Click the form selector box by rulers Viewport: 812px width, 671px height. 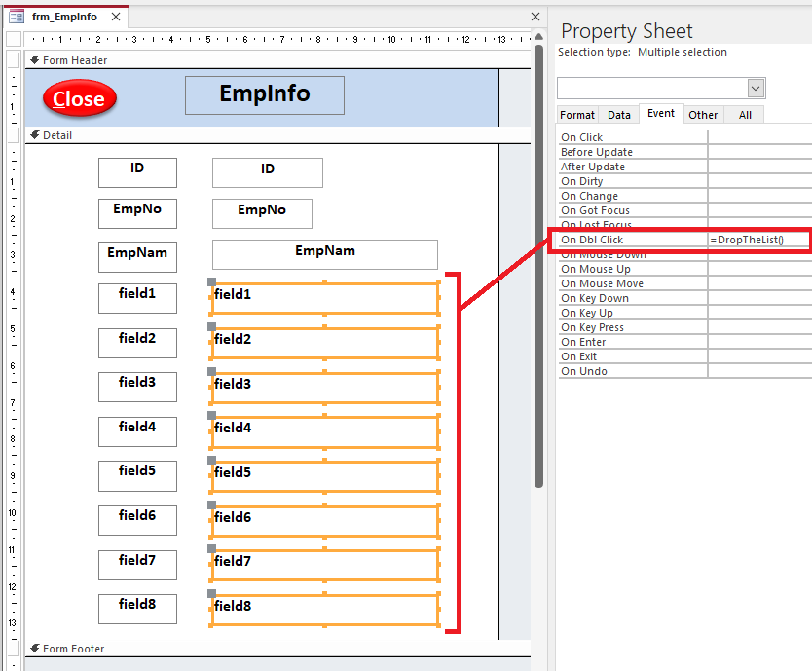tap(14, 39)
